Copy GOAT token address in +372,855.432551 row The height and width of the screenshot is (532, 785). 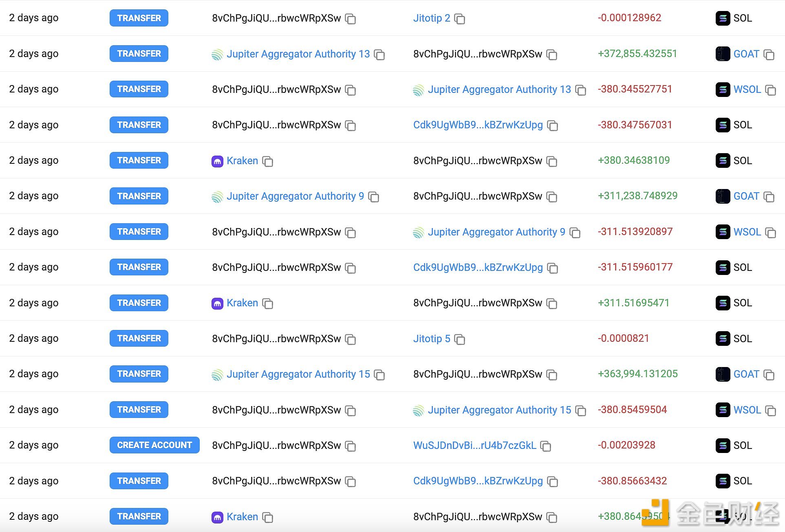(769, 55)
